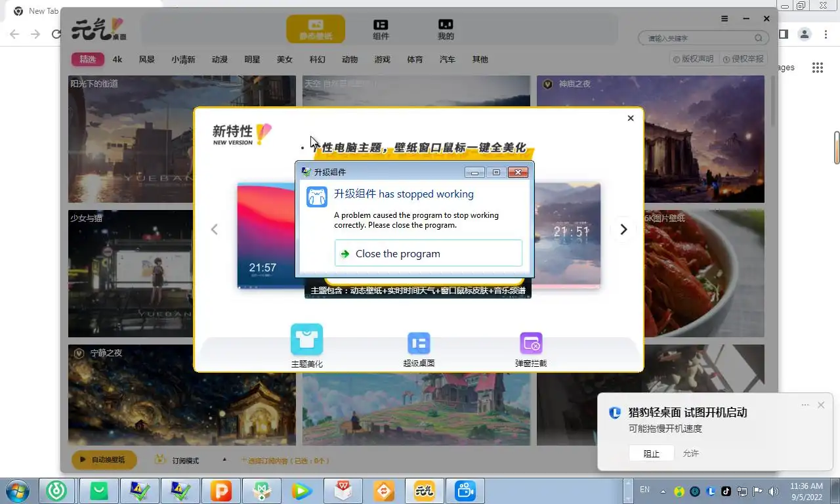Select the 游戏 category
The width and height of the screenshot is (840, 504).
point(383,60)
